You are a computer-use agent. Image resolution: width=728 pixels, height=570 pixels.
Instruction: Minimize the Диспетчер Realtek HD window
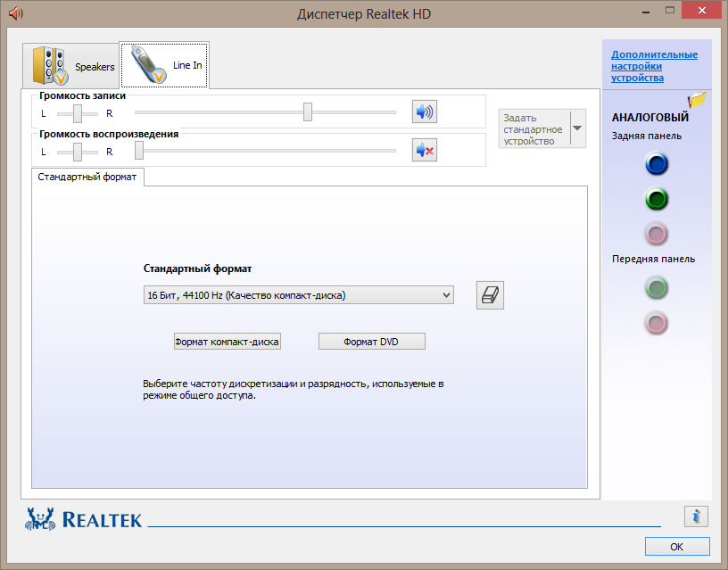pyautogui.click(x=646, y=12)
